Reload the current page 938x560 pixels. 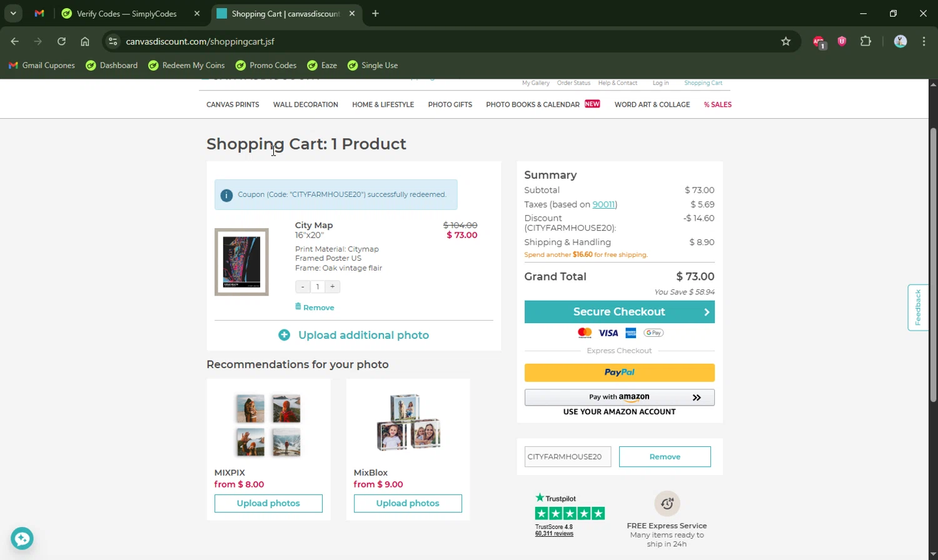click(x=61, y=41)
